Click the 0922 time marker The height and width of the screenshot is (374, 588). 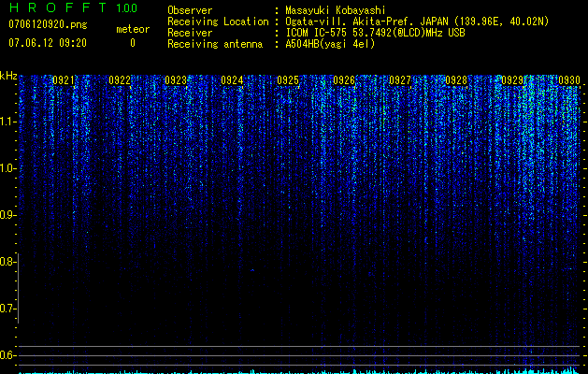(120, 80)
